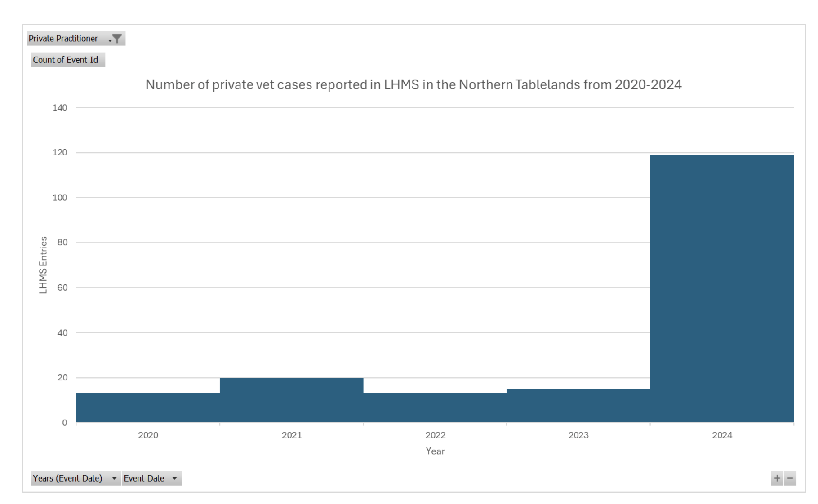Image resolution: width=818 pixels, height=504 pixels.
Task: Click the Private Practitioner filter button
Action: tap(63, 38)
